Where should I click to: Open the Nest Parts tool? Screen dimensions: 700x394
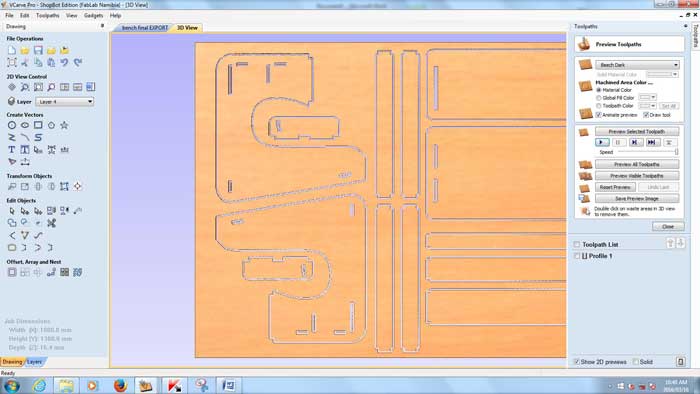tap(78, 272)
